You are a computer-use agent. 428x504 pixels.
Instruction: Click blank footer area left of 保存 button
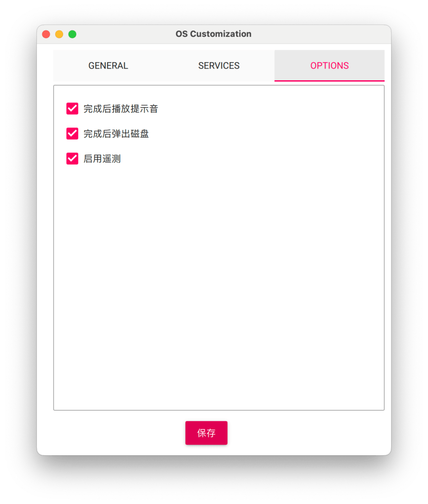click(119, 433)
